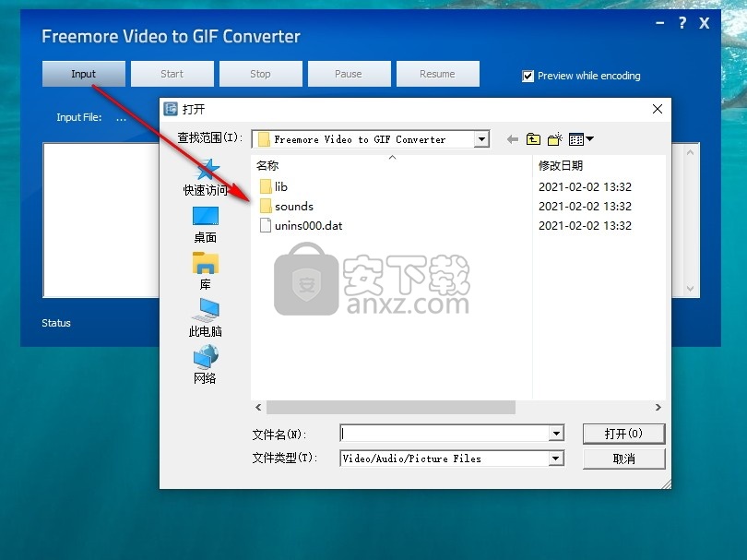Click the Input File ellipsis value

click(x=121, y=118)
